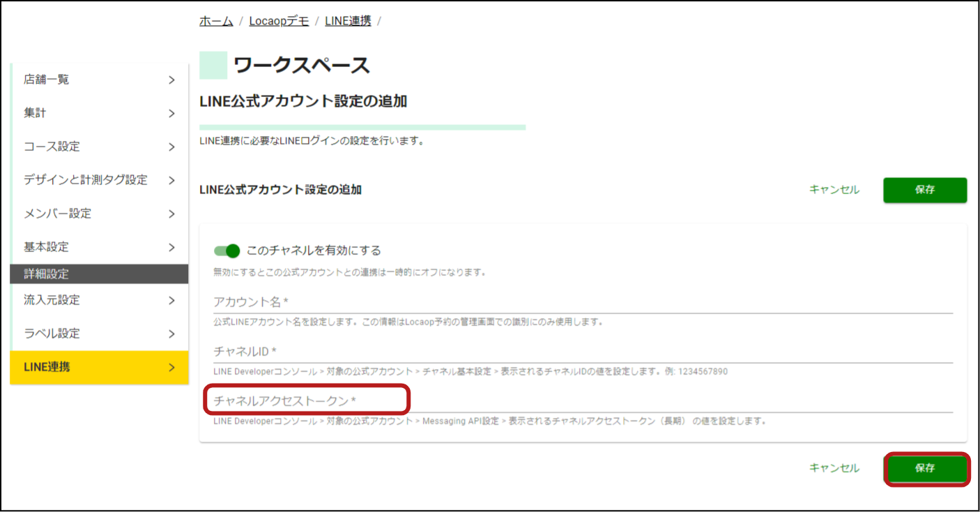Toggle the このチャネルを有効にする switch
The height and width of the screenshot is (512, 980).
click(x=227, y=250)
